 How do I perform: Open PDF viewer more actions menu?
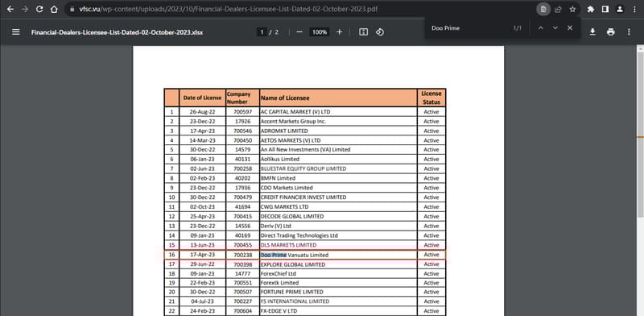pyautogui.click(x=629, y=32)
